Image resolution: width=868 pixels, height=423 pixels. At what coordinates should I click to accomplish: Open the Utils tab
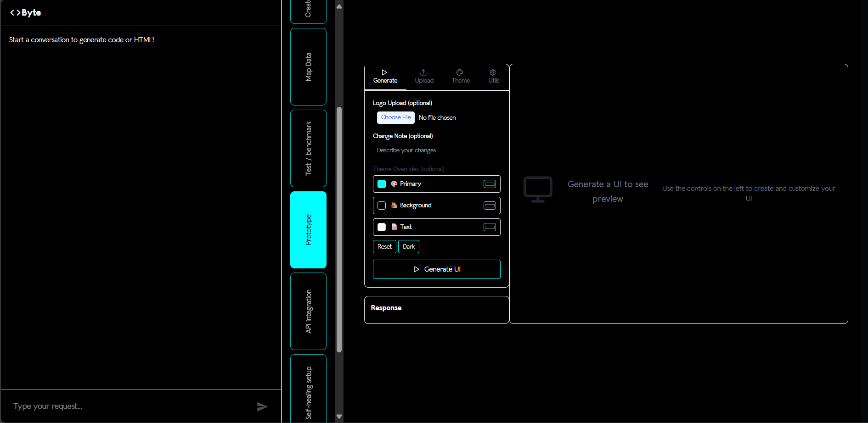[493, 77]
